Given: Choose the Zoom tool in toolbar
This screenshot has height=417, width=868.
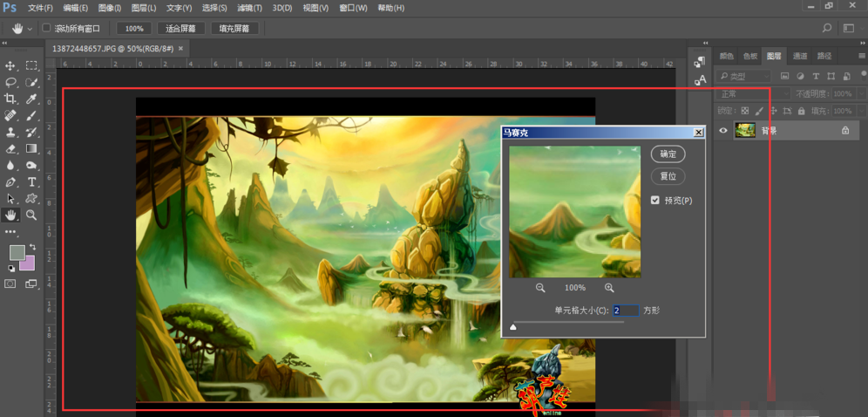Looking at the screenshot, I should click(x=31, y=215).
